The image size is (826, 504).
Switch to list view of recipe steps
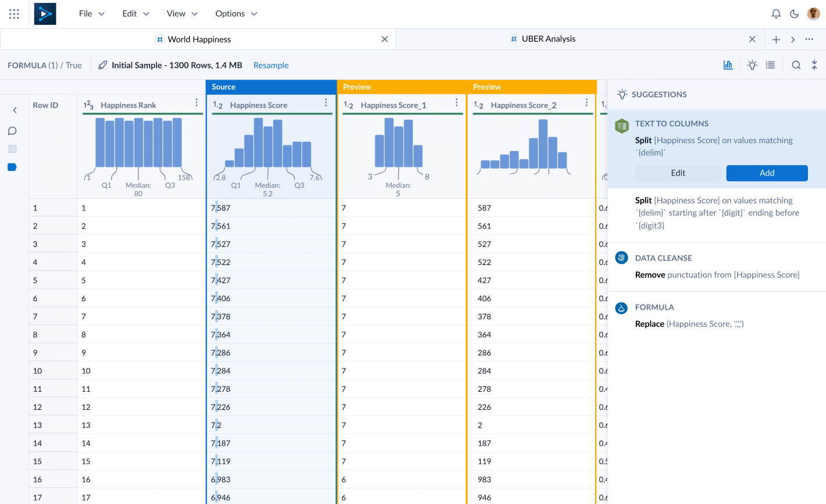770,65
